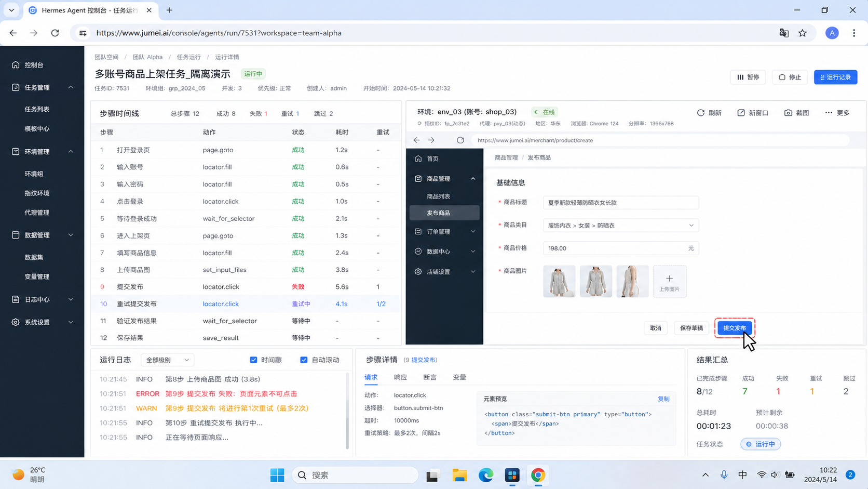Switch to the 断言 tab
This screenshot has width=868, height=489.
(430, 377)
